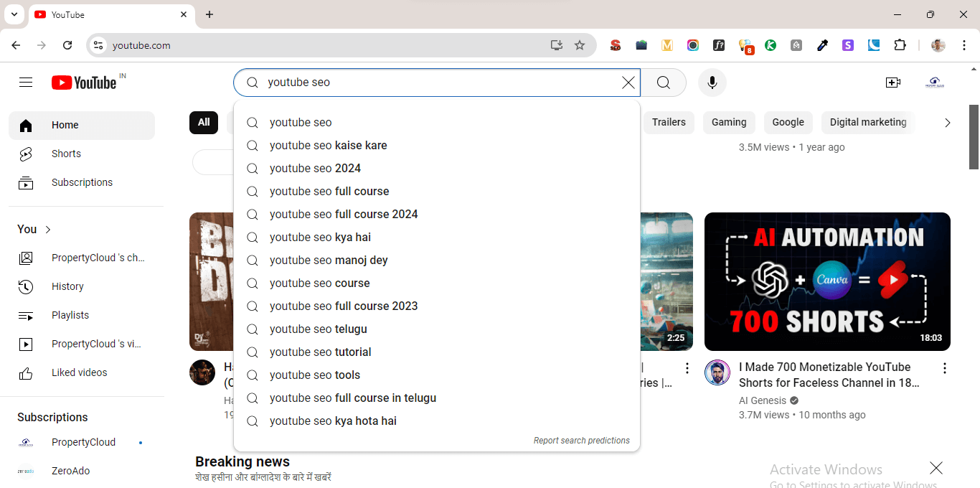Close the YouTube browser tab
This screenshot has width=980, height=488.
(184, 14)
